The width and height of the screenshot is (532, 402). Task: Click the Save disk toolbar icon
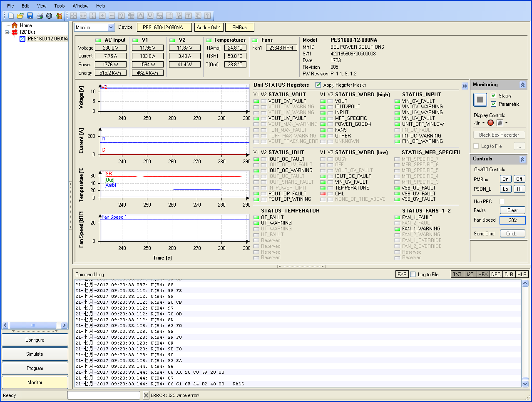coord(30,16)
